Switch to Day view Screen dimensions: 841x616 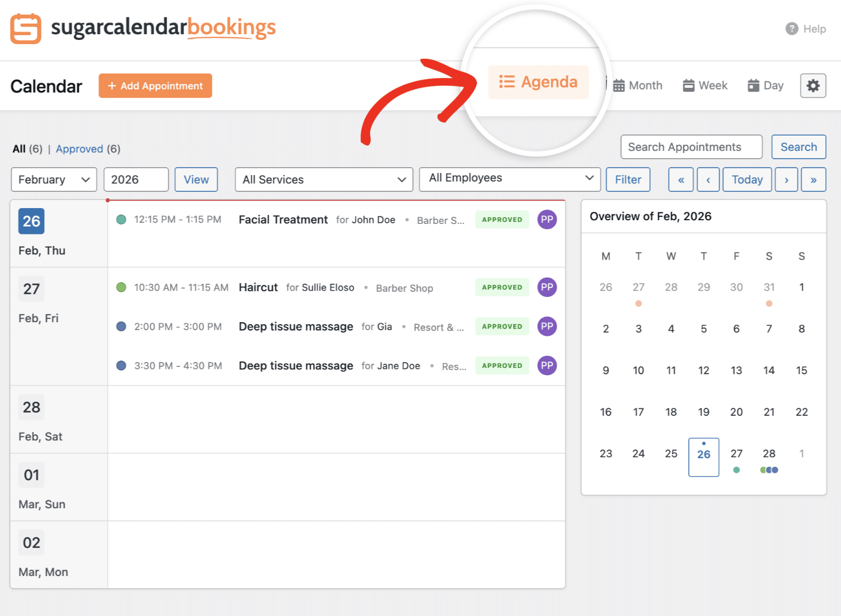[765, 85]
